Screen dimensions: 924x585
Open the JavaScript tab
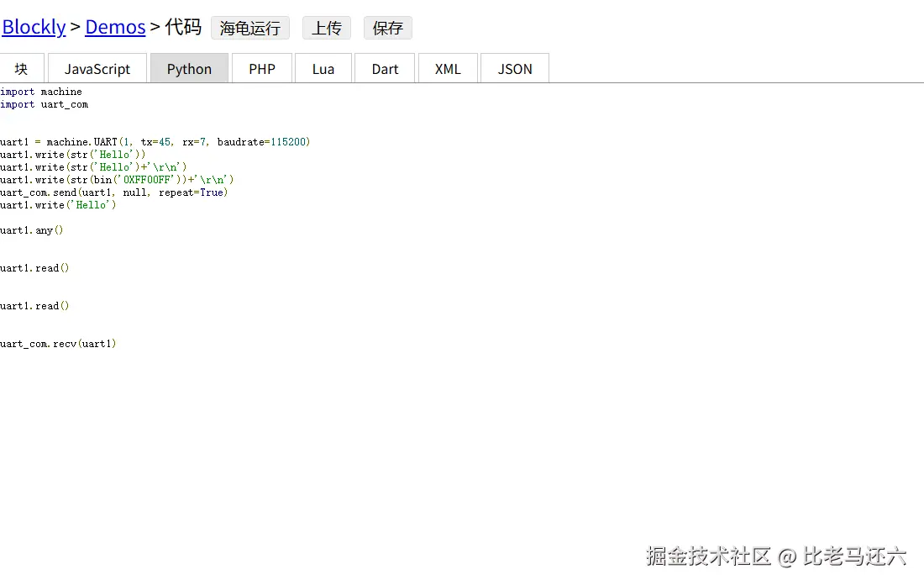[x=97, y=68]
